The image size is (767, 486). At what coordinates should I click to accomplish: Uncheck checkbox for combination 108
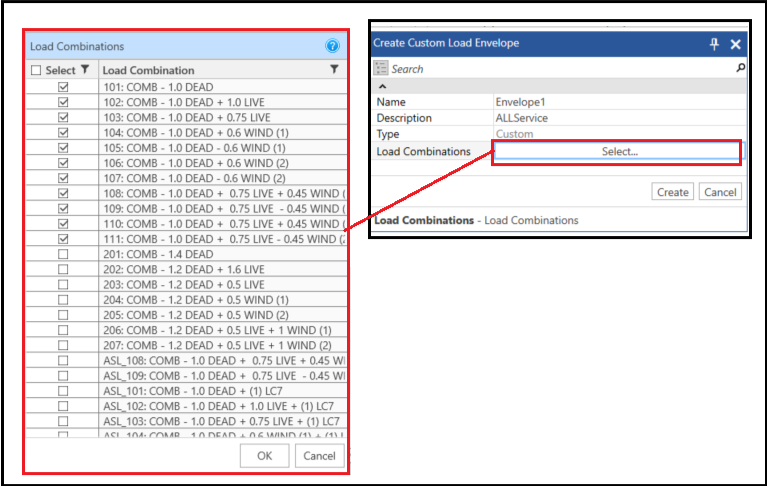63,193
